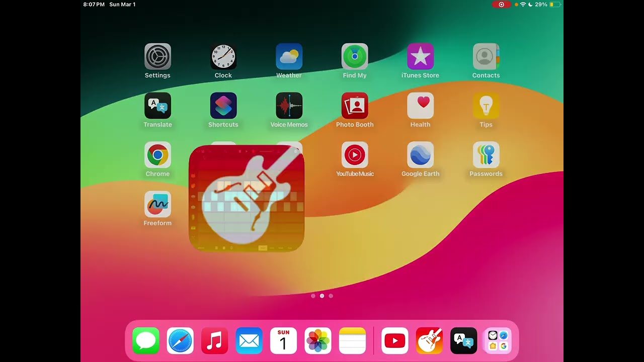
Task: Tap the page indicator dots
Action: click(x=322, y=296)
